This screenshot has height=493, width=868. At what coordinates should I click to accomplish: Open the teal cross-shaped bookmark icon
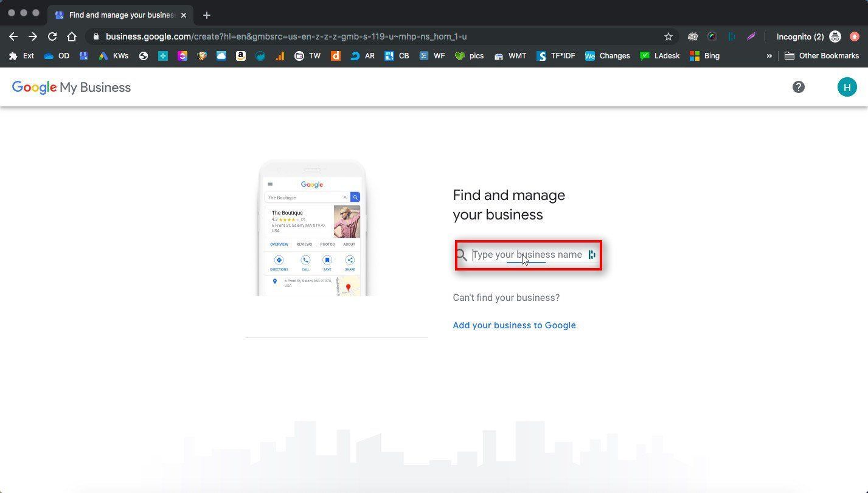(163, 56)
